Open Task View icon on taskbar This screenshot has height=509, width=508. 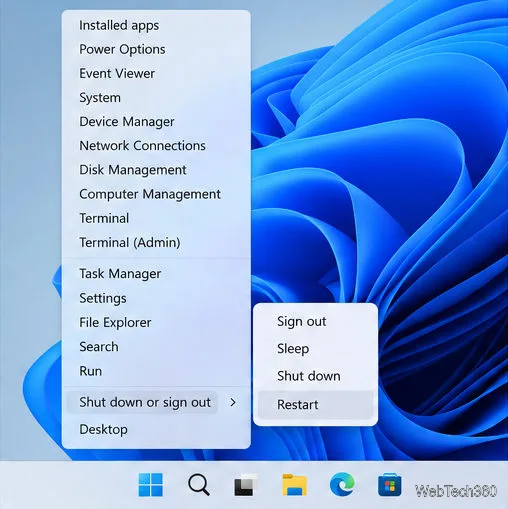246,485
